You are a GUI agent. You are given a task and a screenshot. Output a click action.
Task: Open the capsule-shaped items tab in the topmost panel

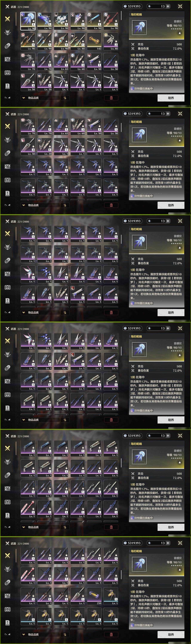tap(7, 46)
